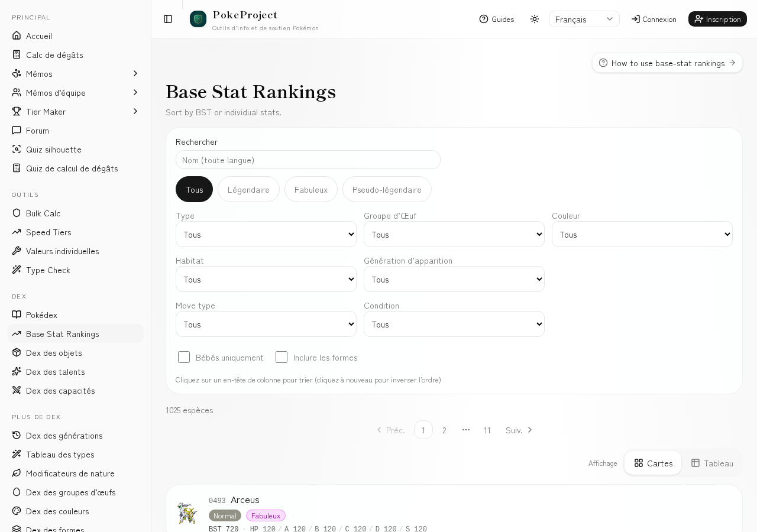This screenshot has height=532, width=757.
Task: Open the Type dropdown
Action: (266, 234)
